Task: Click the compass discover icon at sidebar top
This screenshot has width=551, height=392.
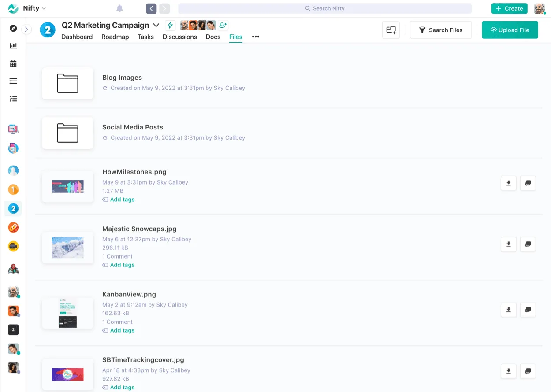Action: click(x=13, y=28)
